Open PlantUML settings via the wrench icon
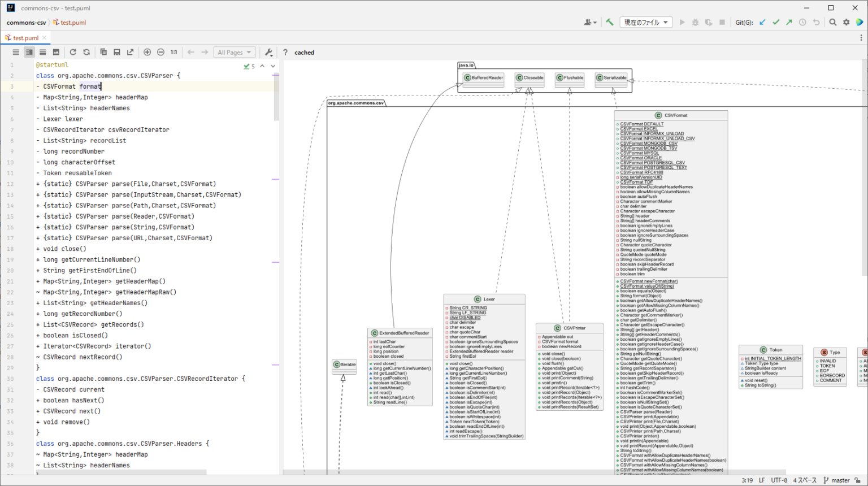Viewport: 868px width, 486px height. (x=269, y=52)
